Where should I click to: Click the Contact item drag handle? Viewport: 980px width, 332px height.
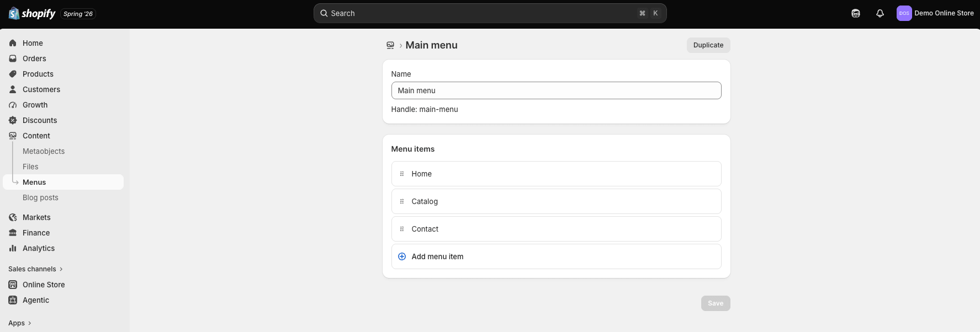pos(402,229)
